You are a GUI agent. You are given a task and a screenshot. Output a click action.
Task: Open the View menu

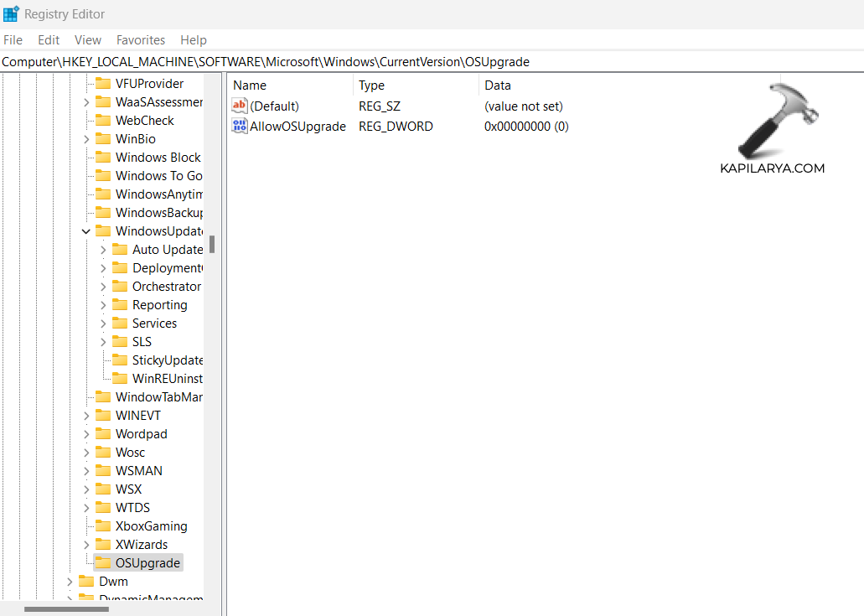pos(88,39)
